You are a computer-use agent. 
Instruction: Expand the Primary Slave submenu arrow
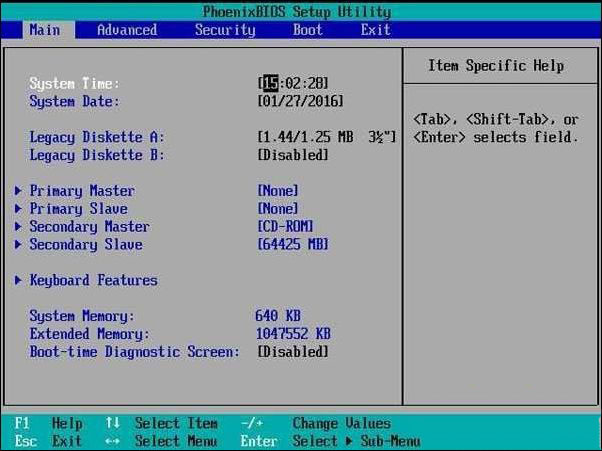point(19,209)
